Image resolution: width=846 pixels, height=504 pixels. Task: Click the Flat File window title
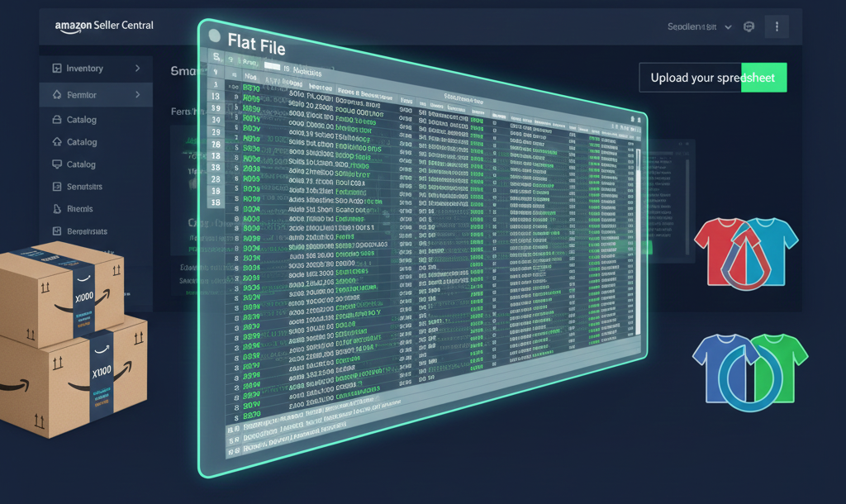click(x=256, y=43)
